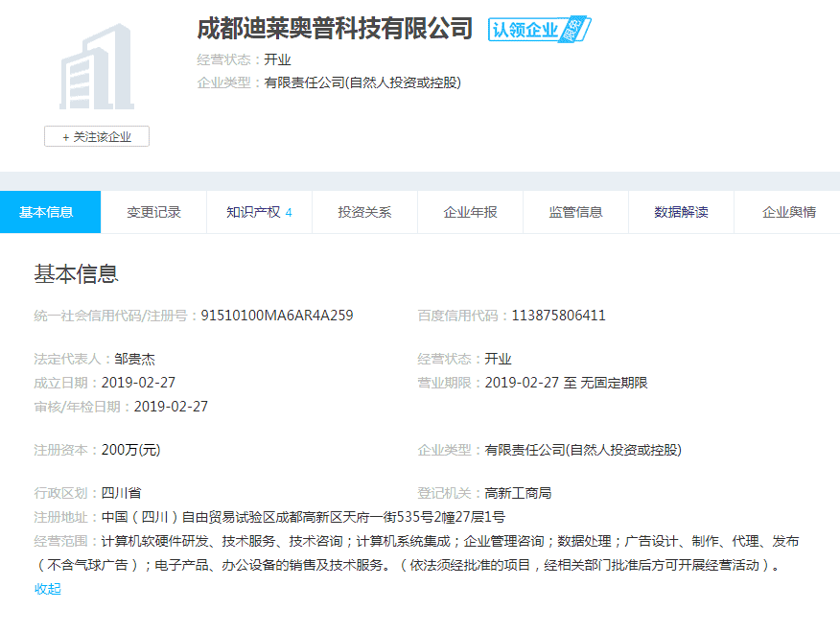Open the 投资关系 tab
Image resolution: width=840 pixels, height=633 pixels.
364,212
